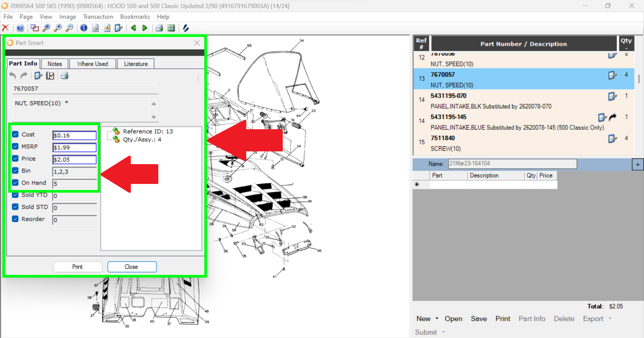Open the Export dropdown arrow
The height and width of the screenshot is (338, 644).
(610, 319)
